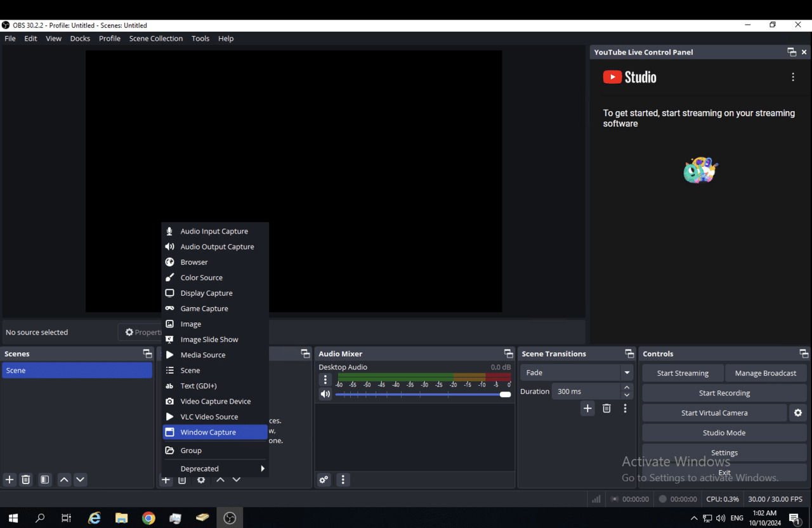Open advanced audio properties gear in Audio Mixer
Image resolution: width=812 pixels, height=528 pixels.
point(324,480)
